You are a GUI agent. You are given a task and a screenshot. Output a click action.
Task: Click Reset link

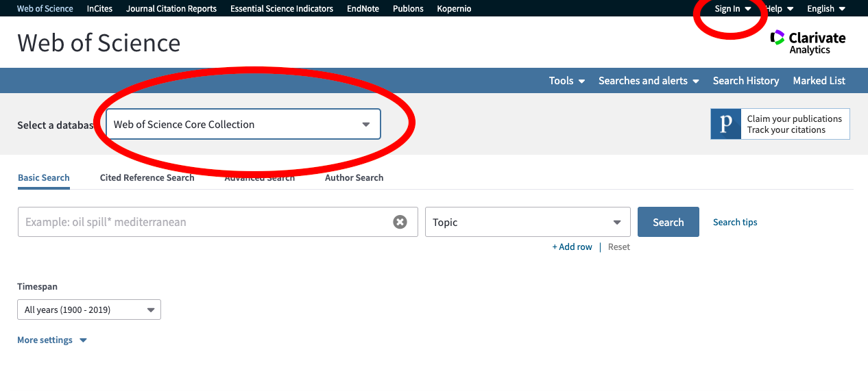pyautogui.click(x=618, y=247)
